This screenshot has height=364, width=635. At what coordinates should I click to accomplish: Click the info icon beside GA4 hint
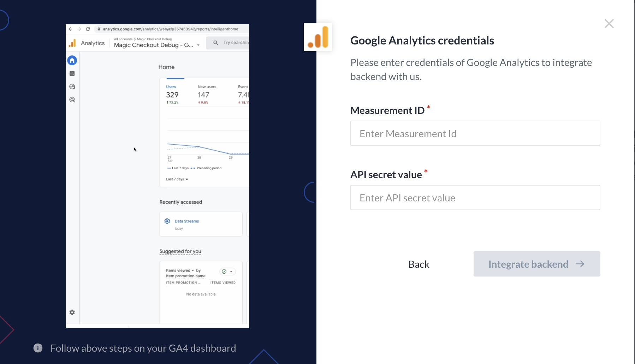(38, 348)
